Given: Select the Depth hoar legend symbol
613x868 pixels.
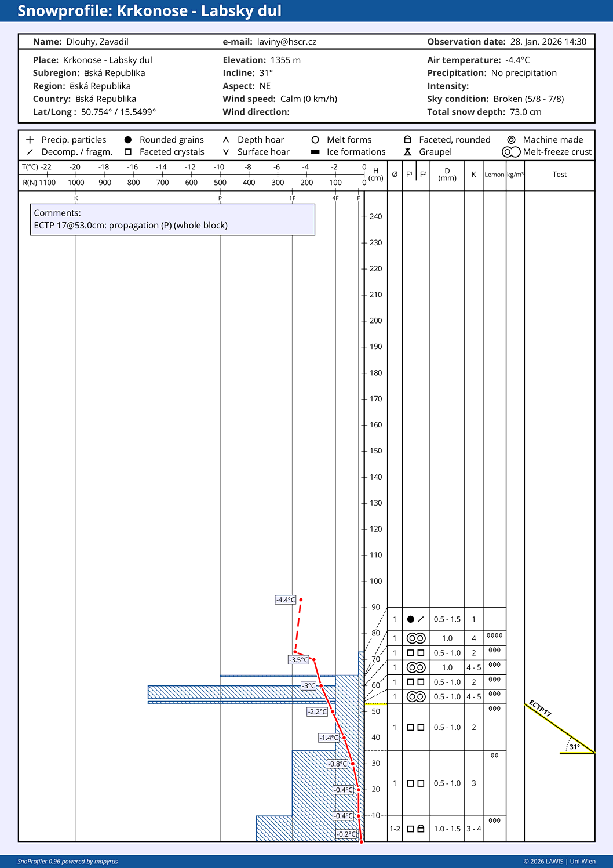Looking at the screenshot, I should tap(226, 140).
